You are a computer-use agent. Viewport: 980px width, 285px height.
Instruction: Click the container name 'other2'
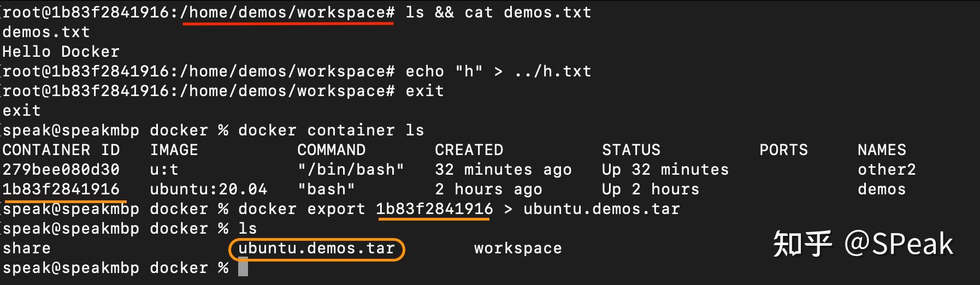tap(887, 170)
